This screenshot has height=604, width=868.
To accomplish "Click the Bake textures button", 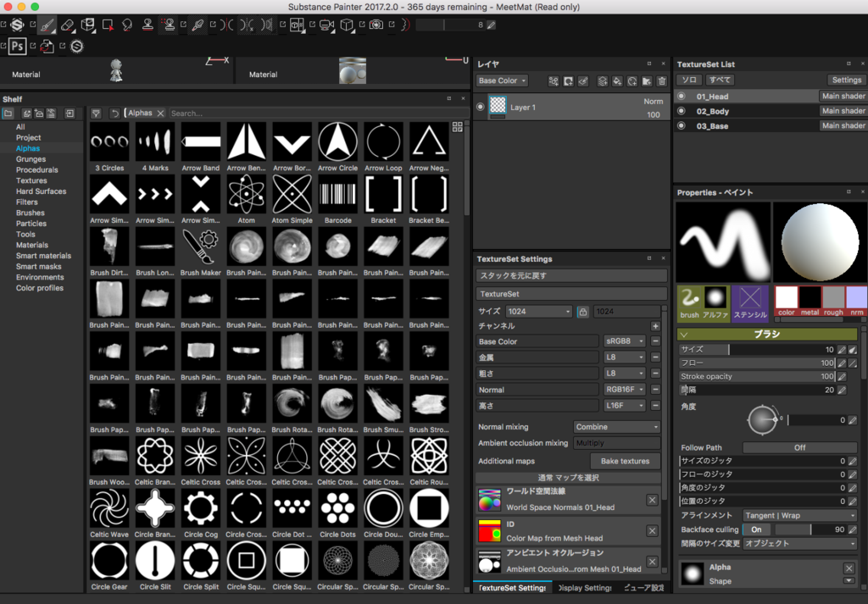I will pos(625,462).
